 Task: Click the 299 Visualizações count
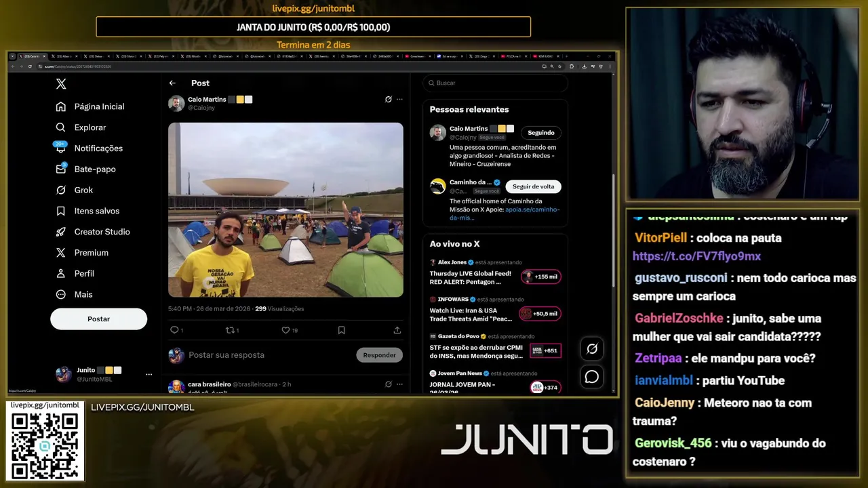pyautogui.click(x=279, y=308)
